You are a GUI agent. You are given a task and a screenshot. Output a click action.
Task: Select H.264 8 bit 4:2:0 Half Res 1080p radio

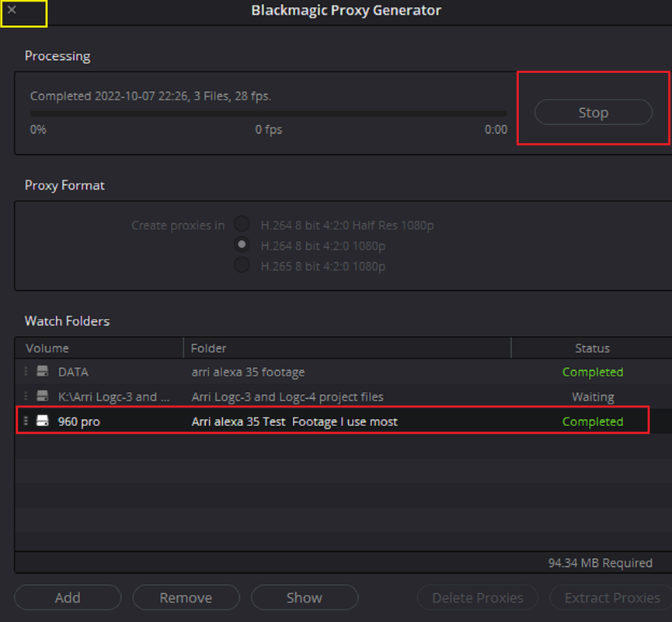[242, 224]
